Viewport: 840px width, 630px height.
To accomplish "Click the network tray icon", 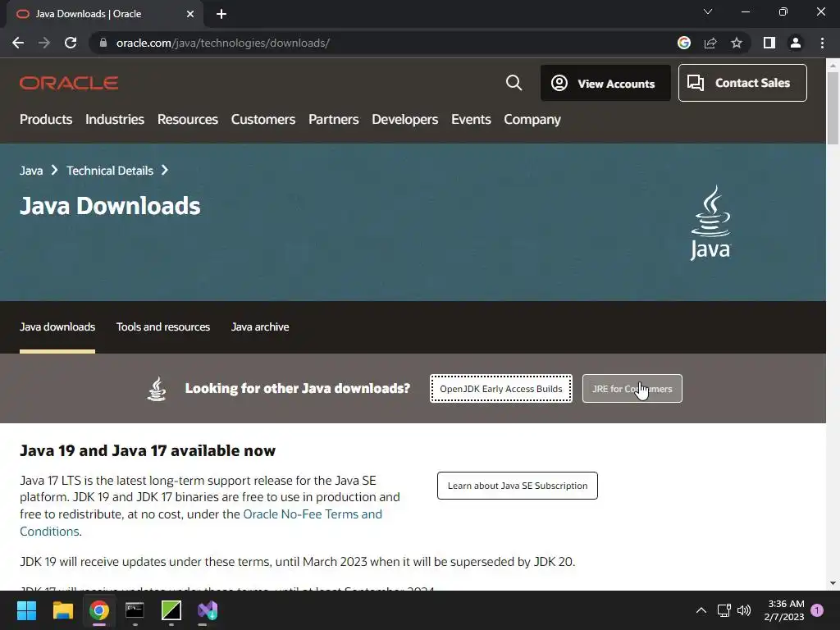I will [x=724, y=610].
